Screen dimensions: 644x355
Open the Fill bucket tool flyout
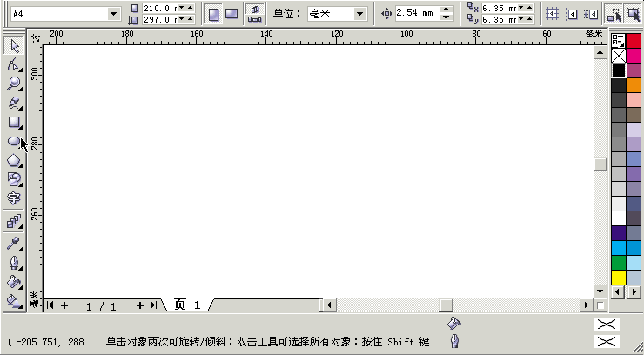click(14, 282)
